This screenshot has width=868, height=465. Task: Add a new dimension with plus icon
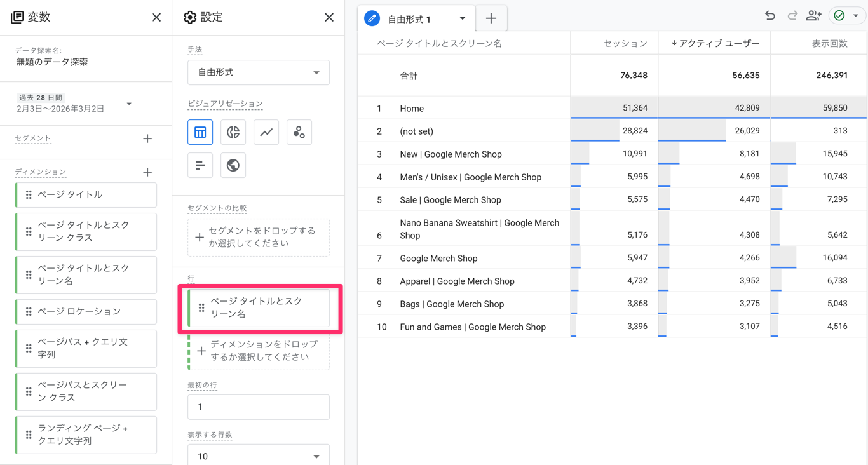(147, 172)
